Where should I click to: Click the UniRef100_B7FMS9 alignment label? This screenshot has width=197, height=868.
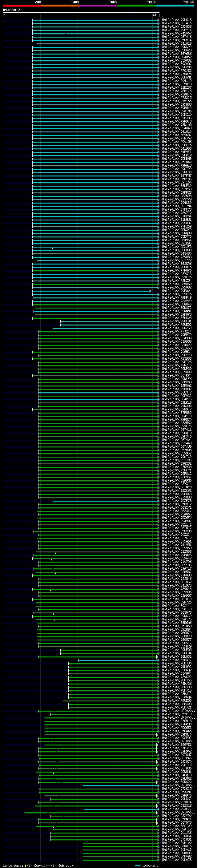177,412
